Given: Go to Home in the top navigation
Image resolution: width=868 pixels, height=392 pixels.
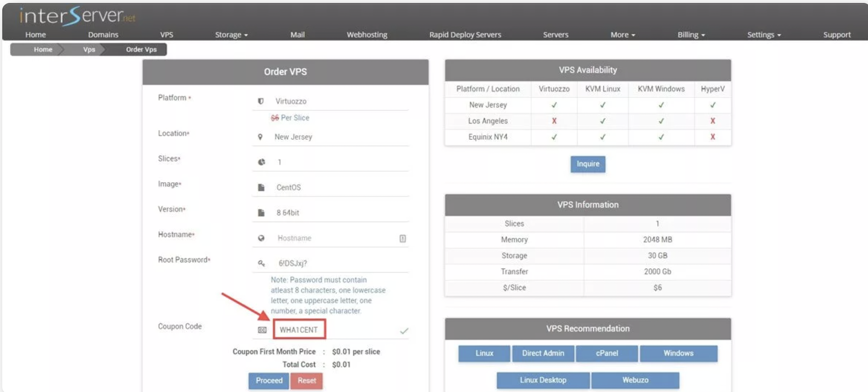Looking at the screenshot, I should pos(36,35).
